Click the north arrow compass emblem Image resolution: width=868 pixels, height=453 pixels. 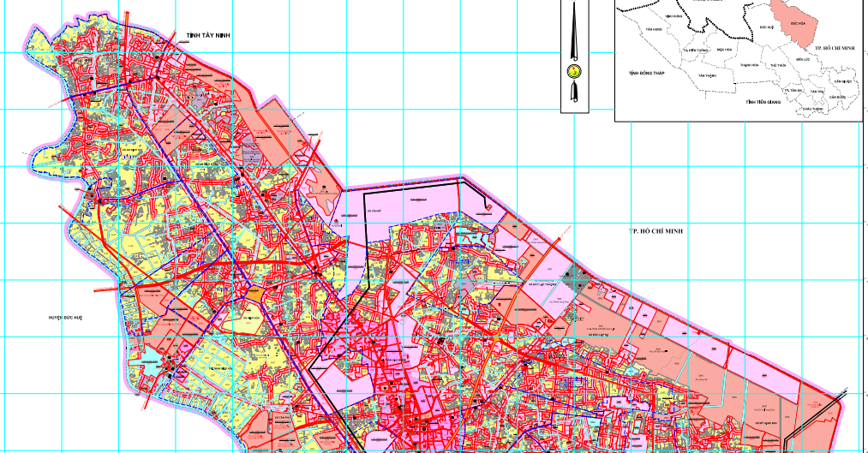[575, 71]
